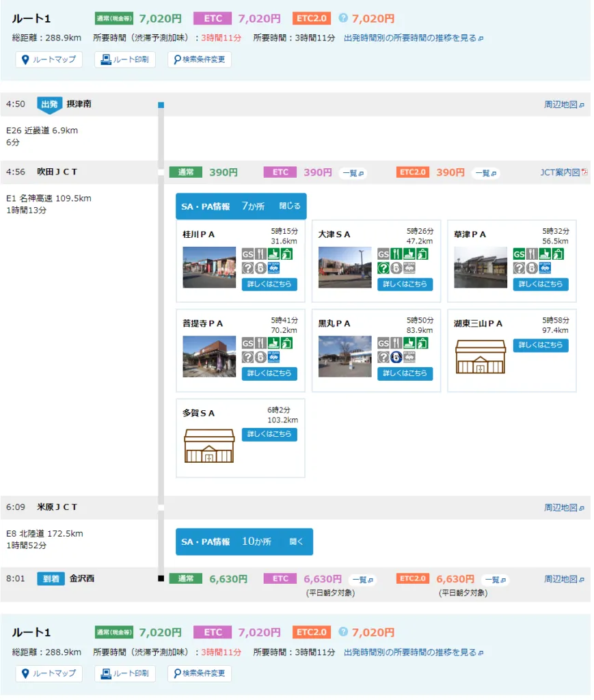The height and width of the screenshot is (700, 594).
Task: Click the 桂川PA photo thumbnail
Action: (x=209, y=267)
